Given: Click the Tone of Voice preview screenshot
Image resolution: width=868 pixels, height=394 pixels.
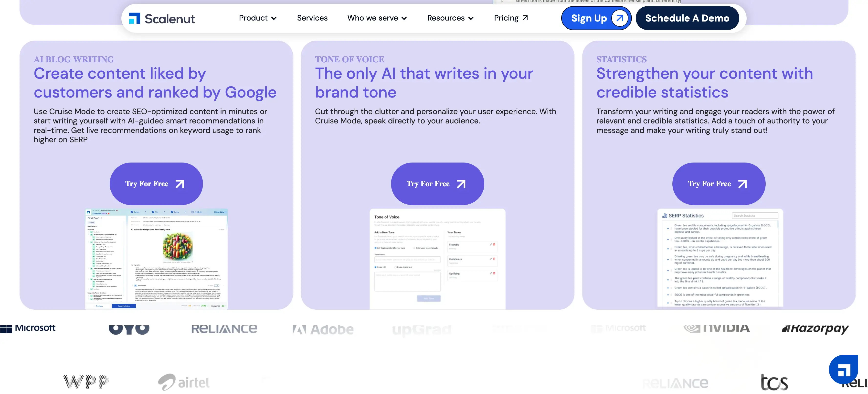Looking at the screenshot, I should 437,259.
